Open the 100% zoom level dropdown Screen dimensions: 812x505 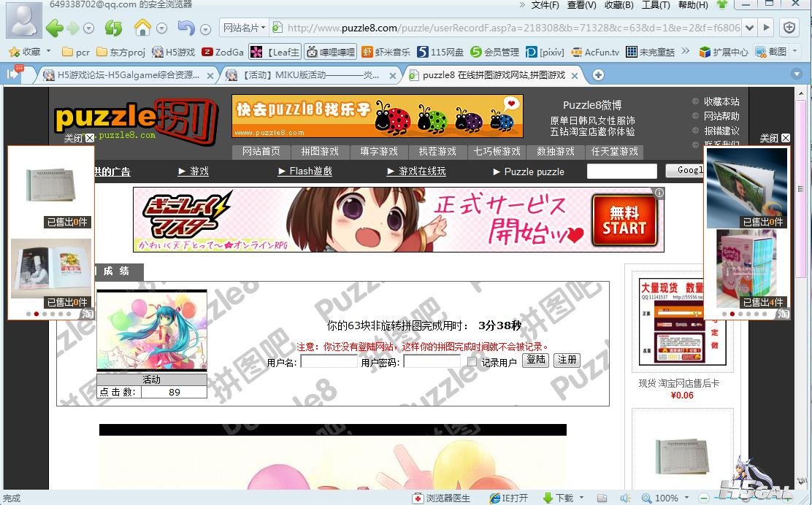pyautogui.click(x=665, y=498)
